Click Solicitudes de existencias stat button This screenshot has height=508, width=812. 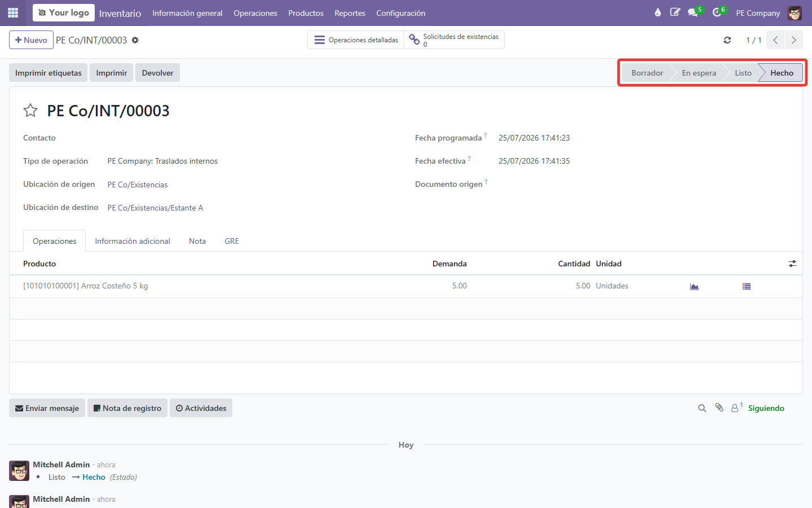coord(454,40)
